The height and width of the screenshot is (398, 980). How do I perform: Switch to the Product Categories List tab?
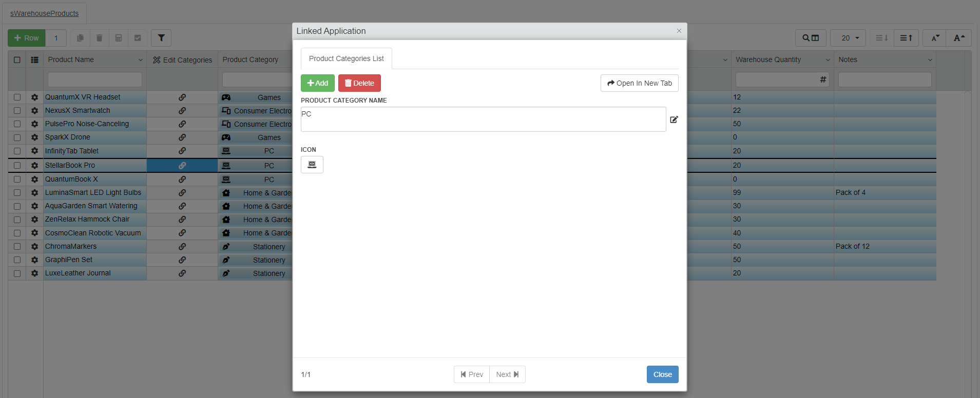click(346, 58)
